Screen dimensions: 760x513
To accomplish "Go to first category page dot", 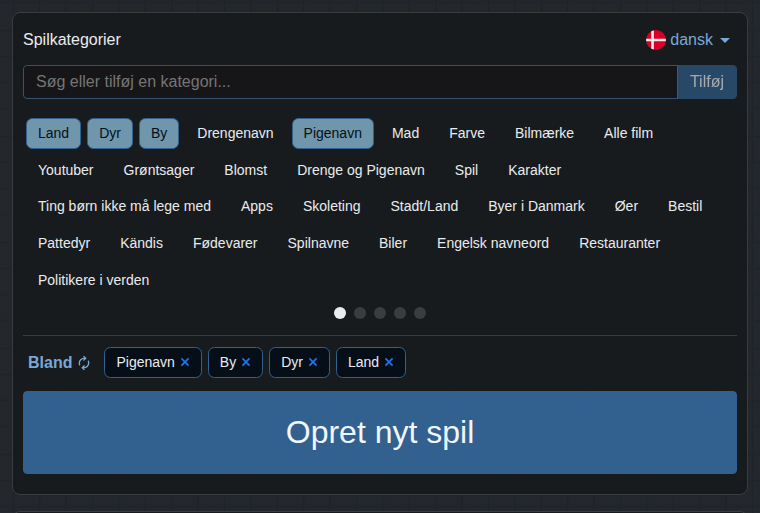I will [x=340, y=313].
